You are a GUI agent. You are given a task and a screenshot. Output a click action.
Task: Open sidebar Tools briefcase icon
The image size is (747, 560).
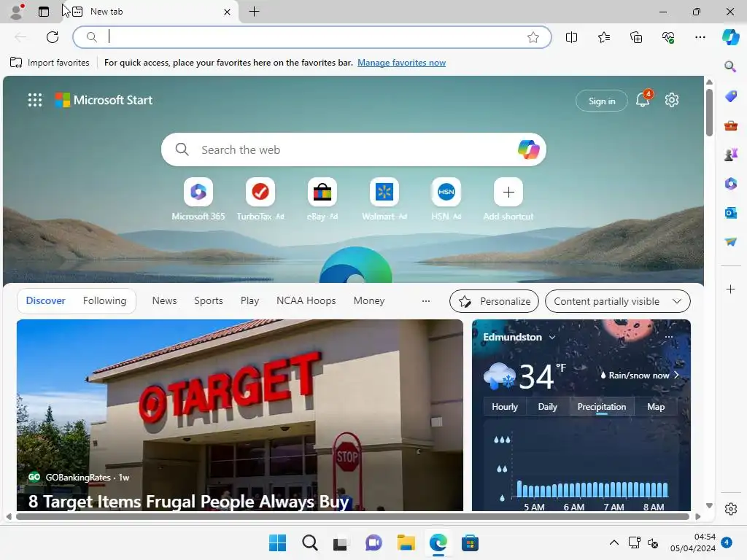(730, 125)
